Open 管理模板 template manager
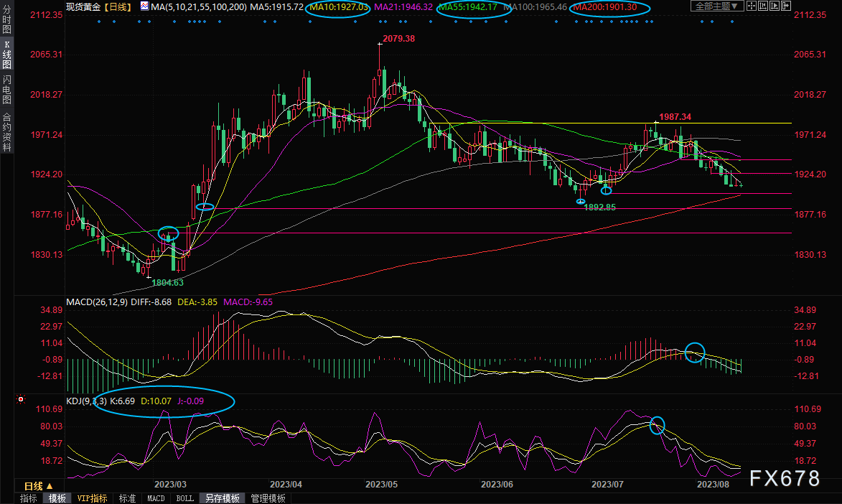The width and height of the screenshot is (842, 504). pyautogui.click(x=268, y=498)
